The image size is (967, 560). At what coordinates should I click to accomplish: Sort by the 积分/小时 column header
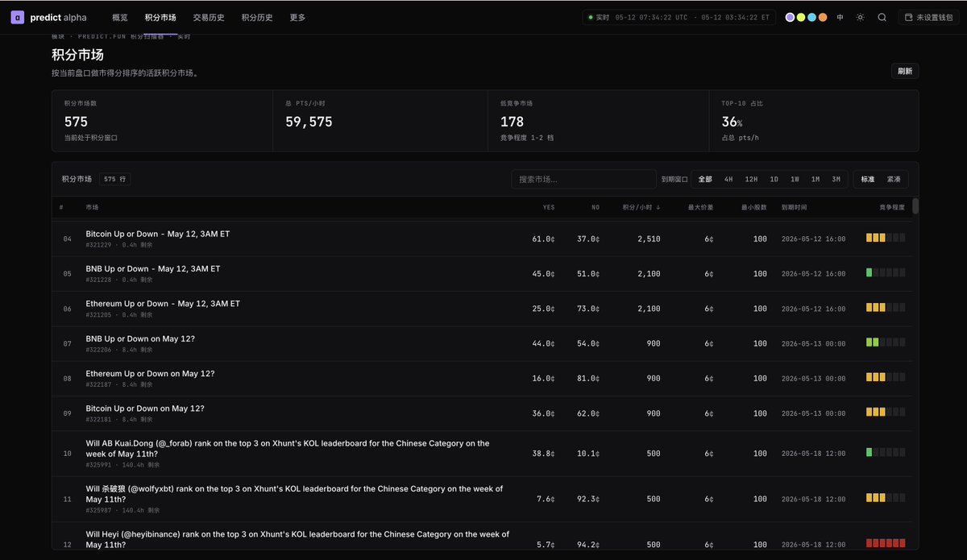[641, 207]
